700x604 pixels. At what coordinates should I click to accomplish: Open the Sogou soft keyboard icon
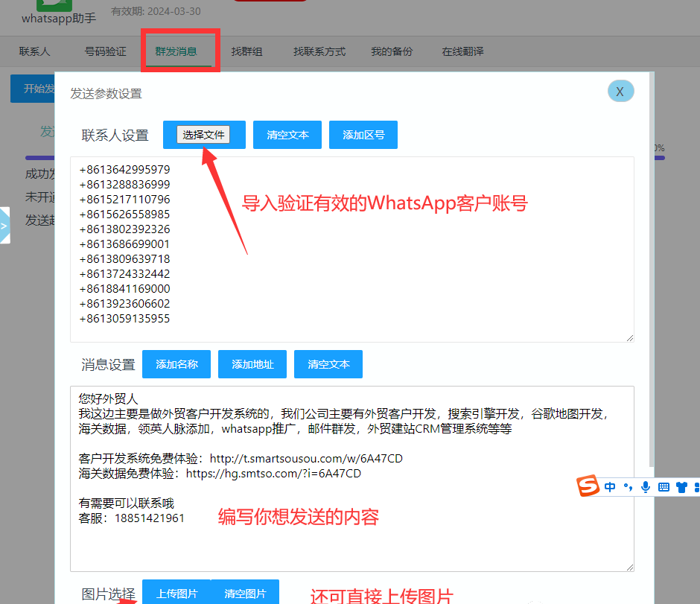(664, 487)
